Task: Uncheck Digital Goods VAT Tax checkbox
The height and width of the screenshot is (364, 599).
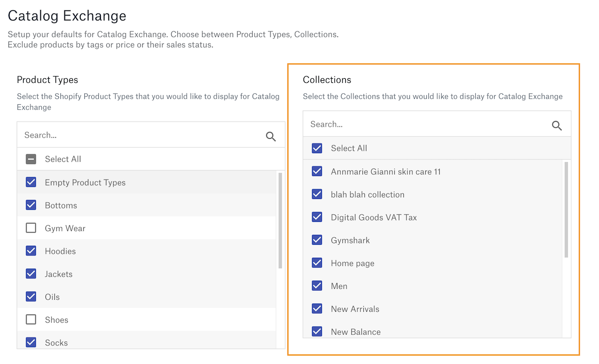Action: (x=317, y=217)
